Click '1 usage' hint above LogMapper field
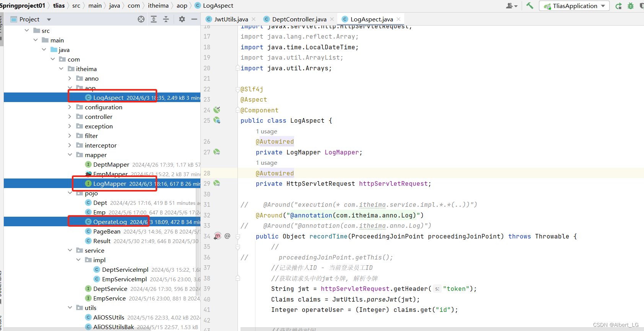 click(267, 131)
